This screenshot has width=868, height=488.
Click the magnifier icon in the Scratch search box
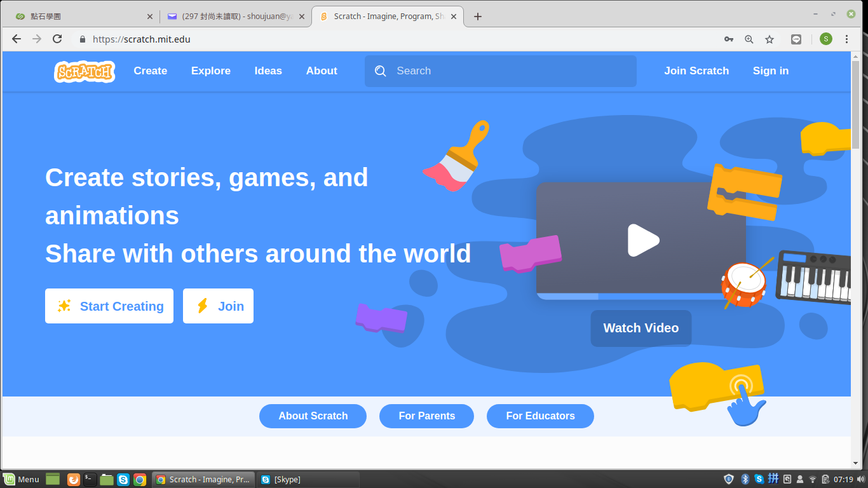coord(381,71)
